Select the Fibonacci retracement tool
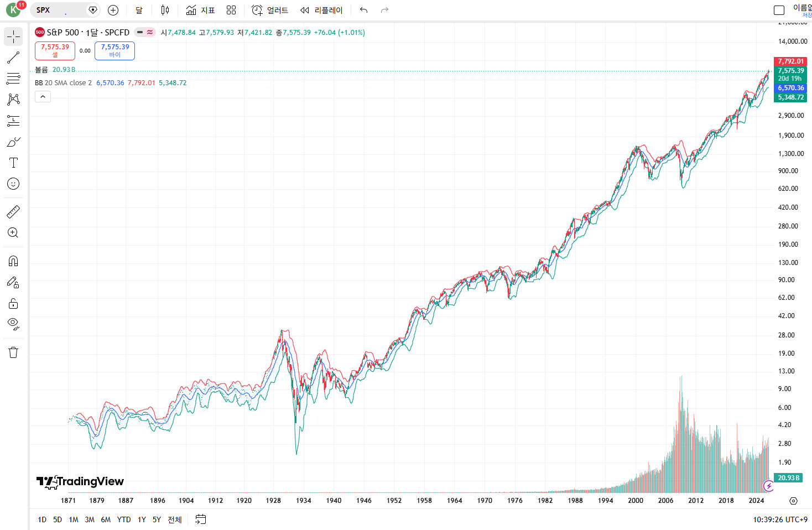 point(13,79)
